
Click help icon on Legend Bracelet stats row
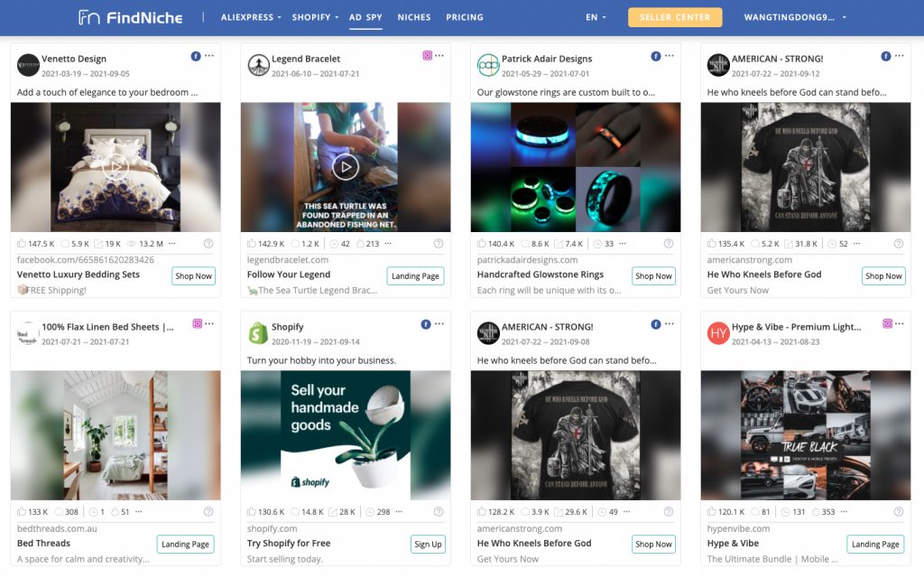coord(438,244)
